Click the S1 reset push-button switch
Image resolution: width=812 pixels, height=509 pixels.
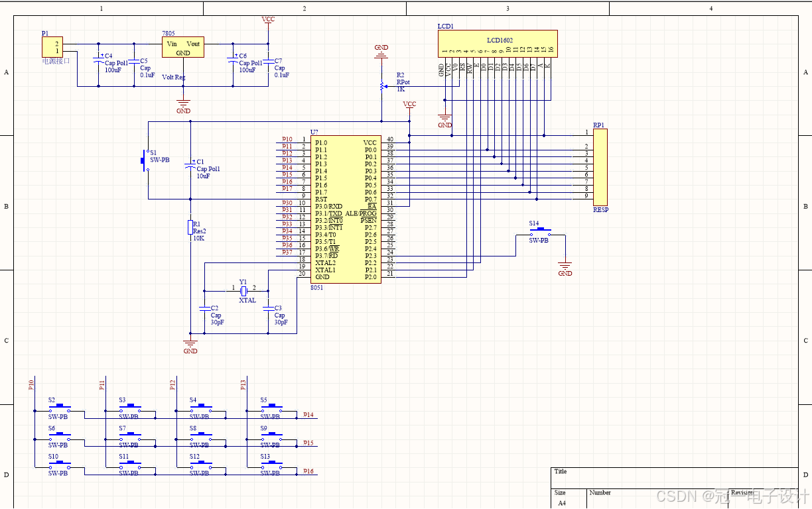[x=145, y=161]
